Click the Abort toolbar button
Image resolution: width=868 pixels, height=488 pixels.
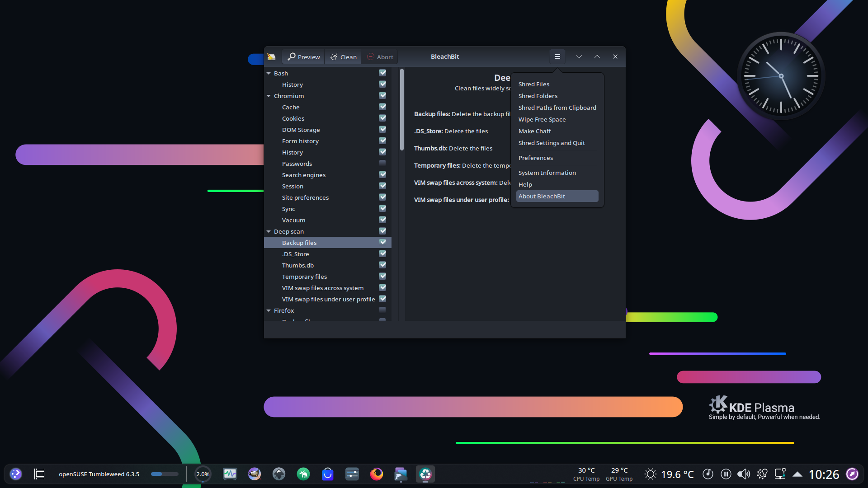click(380, 56)
